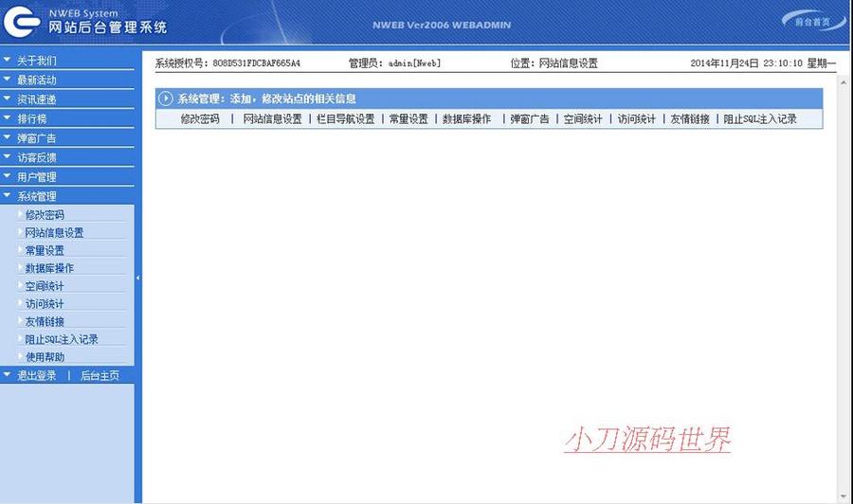Click the scrollbar up arrow on the right
The width and height of the screenshot is (853, 504).
pos(844,82)
